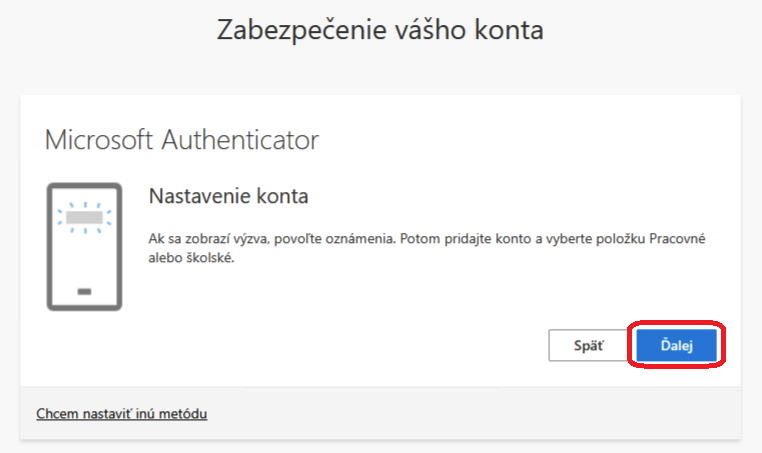Image resolution: width=762 pixels, height=453 pixels.
Task: Click the phone illustration icon
Action: point(84,246)
